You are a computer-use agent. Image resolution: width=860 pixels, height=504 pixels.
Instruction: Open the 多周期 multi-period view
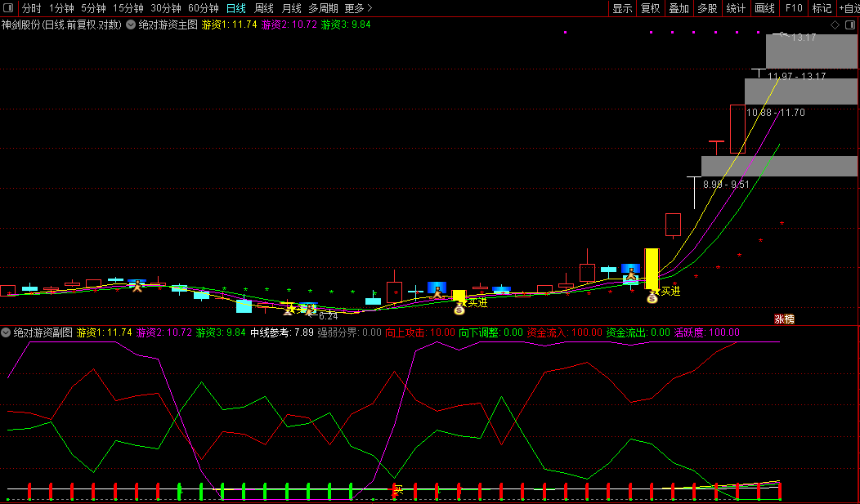click(x=323, y=8)
